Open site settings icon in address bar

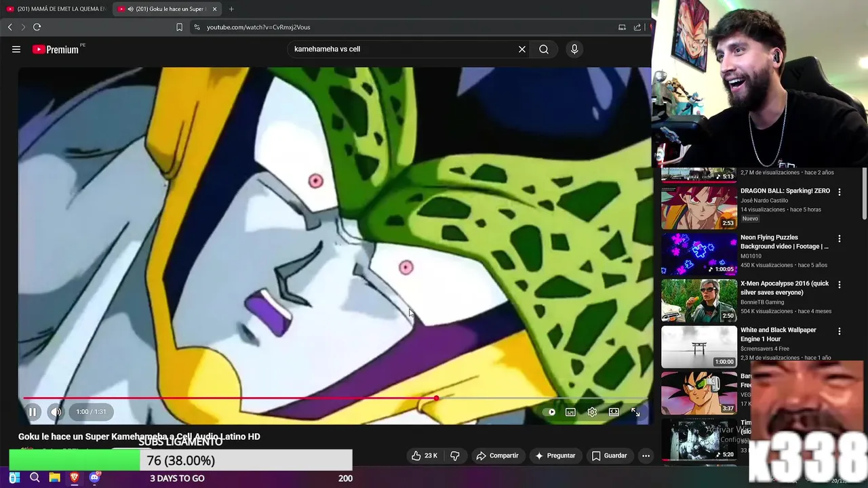197,27
